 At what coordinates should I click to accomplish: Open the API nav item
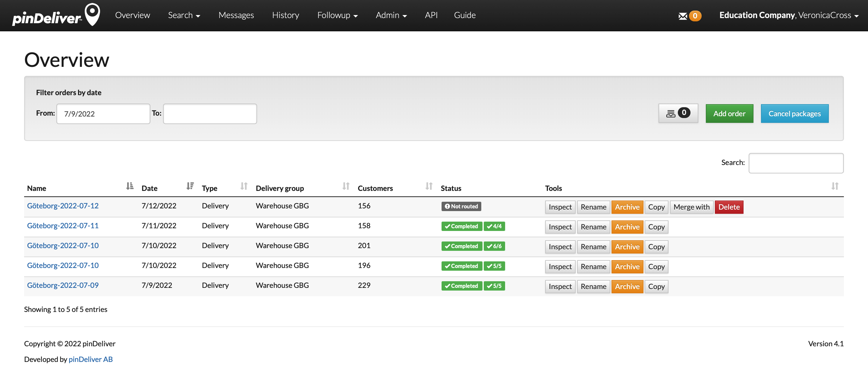[x=431, y=15]
